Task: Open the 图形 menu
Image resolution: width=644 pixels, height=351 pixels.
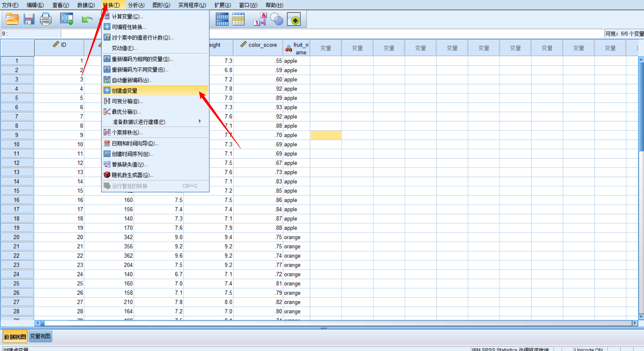Action: [x=162, y=5]
